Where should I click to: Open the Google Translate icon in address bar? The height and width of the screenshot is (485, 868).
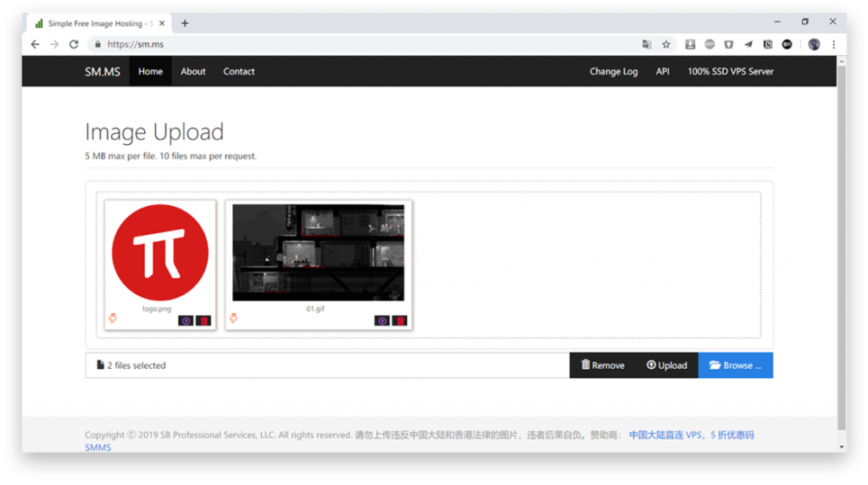[x=647, y=44]
